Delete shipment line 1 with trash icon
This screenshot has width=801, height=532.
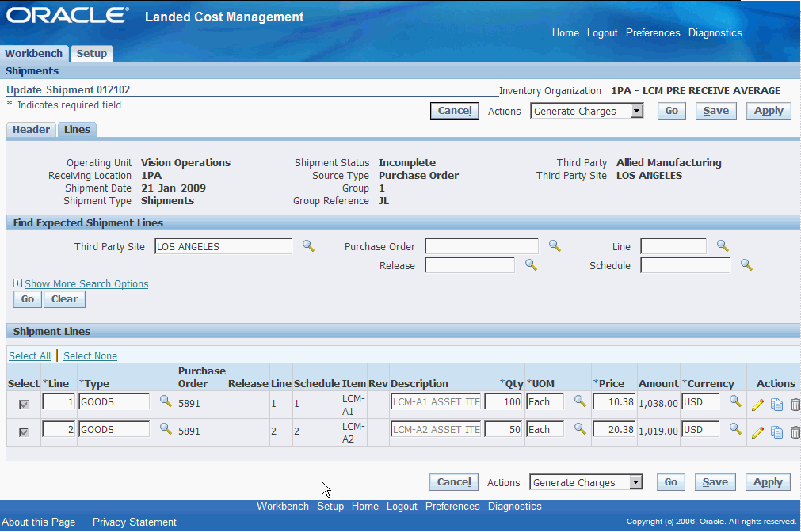tap(795, 405)
